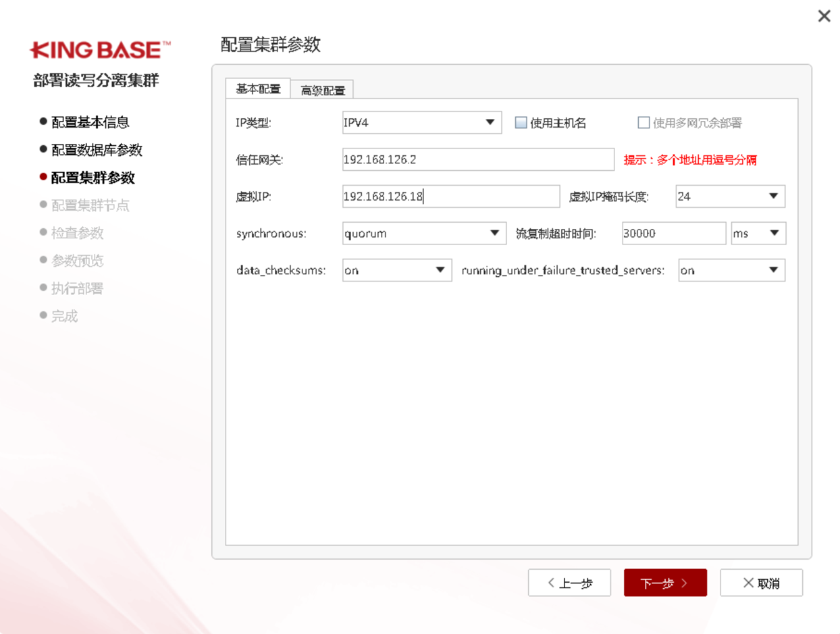Open the ms time unit dropdown
Screen dimensions: 840x634
point(758,234)
